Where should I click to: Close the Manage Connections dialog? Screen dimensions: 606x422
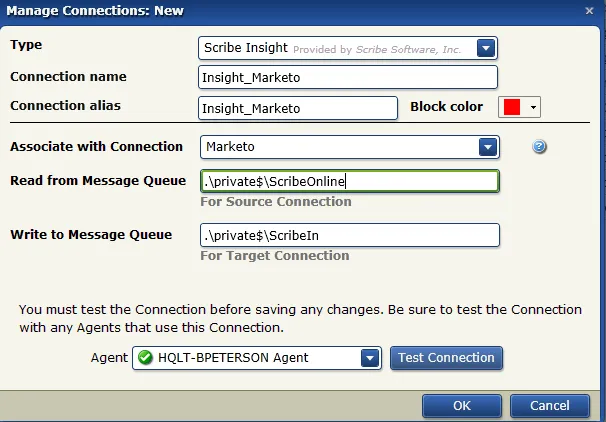pyautogui.click(x=589, y=11)
